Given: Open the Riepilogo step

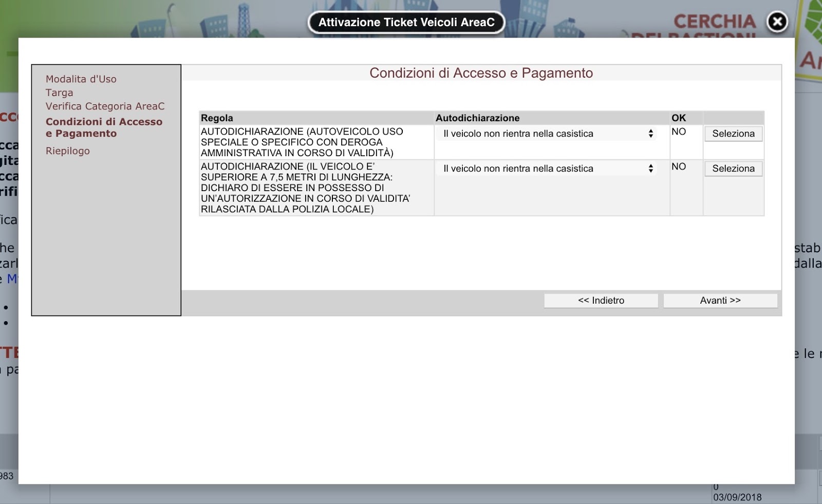Looking at the screenshot, I should point(68,151).
